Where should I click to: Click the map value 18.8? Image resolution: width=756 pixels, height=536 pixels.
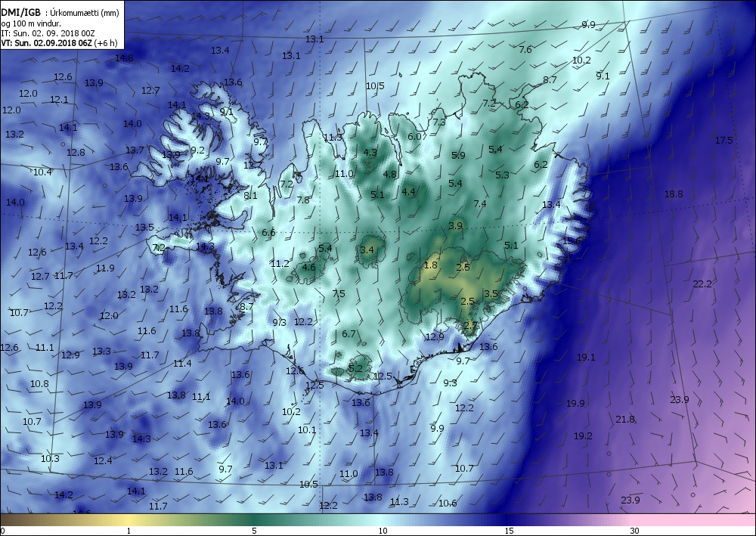(674, 194)
